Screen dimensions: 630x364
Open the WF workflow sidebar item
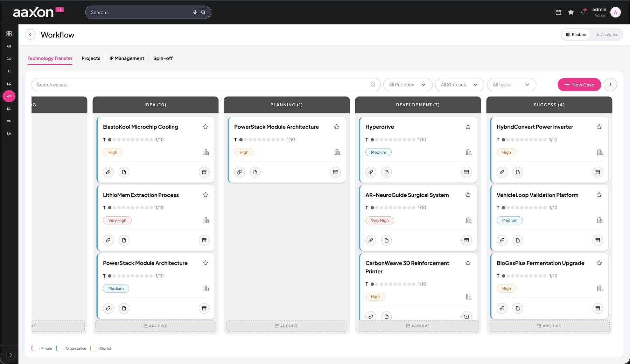coord(9,96)
